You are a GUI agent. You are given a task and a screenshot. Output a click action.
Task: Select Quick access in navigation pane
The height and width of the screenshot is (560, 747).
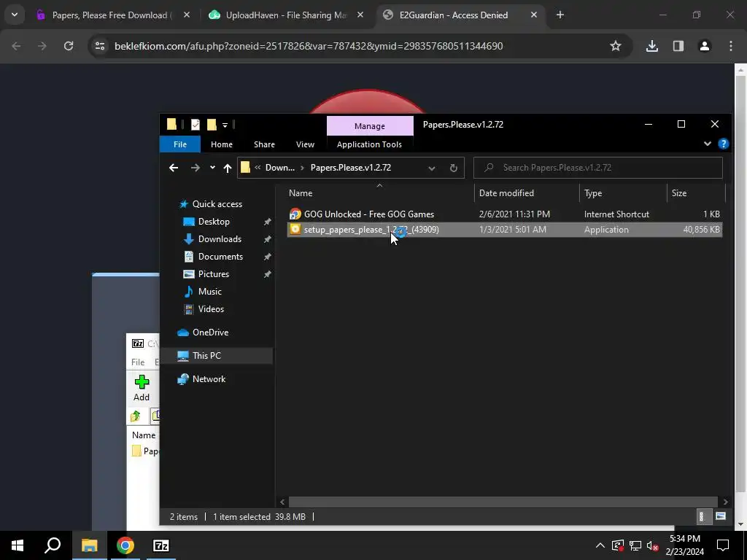tap(217, 204)
